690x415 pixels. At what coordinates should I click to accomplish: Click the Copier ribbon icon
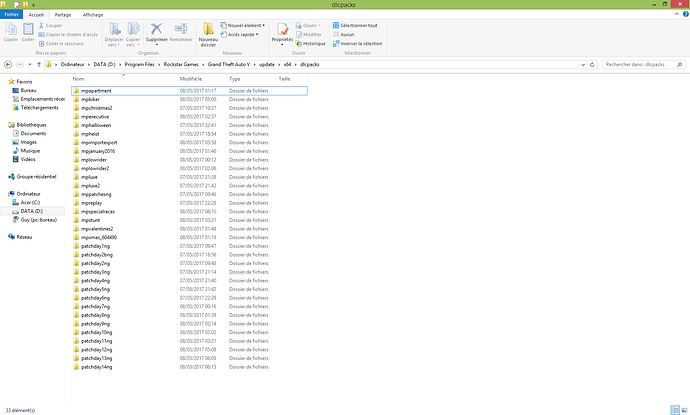click(11, 32)
